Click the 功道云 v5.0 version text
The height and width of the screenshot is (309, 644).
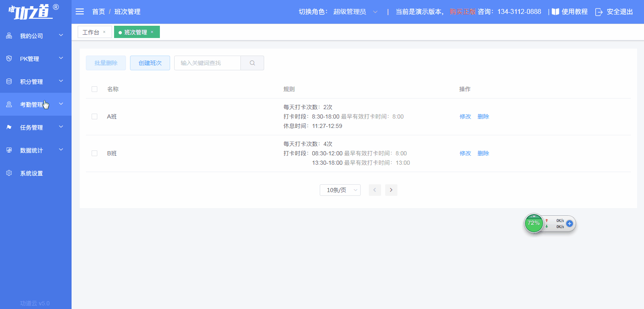tap(35, 303)
